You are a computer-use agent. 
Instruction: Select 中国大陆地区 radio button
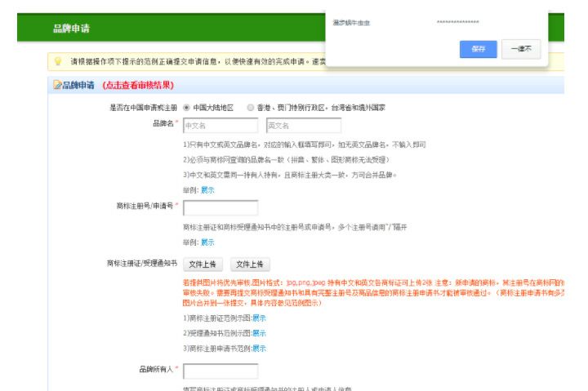pyautogui.click(x=187, y=108)
